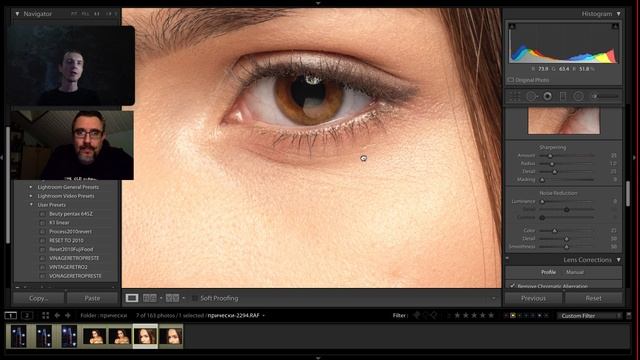Viewport: 640px width, 360px height.
Task: Filter by first star rating
Action: [x=457, y=315]
